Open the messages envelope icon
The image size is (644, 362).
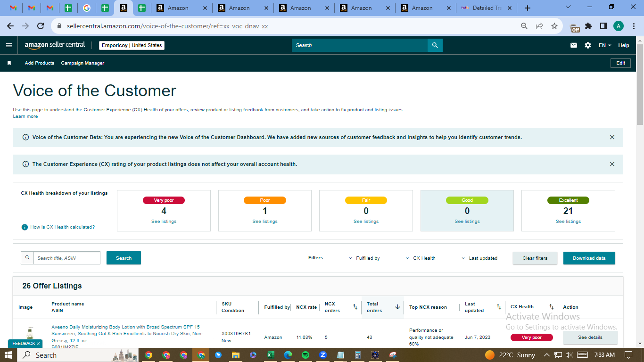pos(574,45)
